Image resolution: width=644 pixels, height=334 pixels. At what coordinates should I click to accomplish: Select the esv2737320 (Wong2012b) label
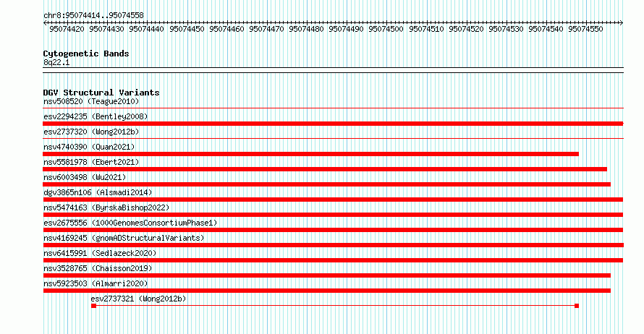pos(91,132)
